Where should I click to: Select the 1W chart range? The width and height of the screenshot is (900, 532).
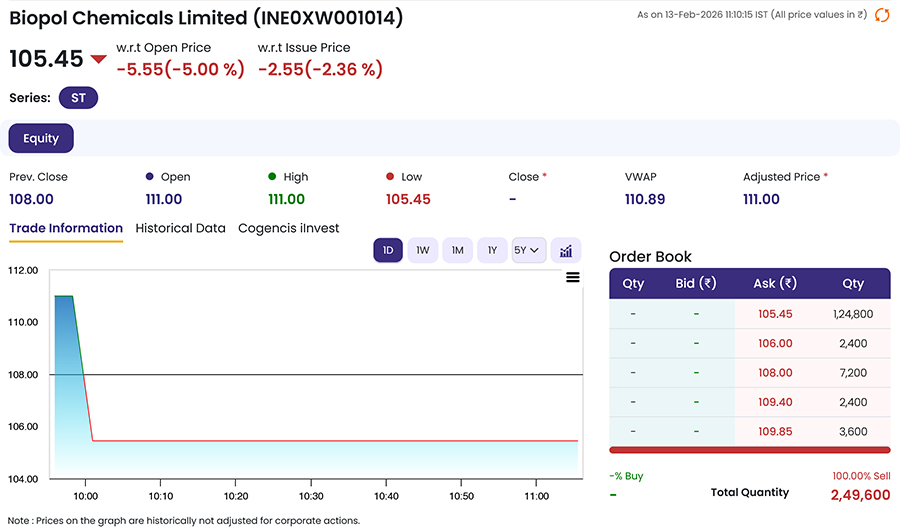tap(422, 250)
